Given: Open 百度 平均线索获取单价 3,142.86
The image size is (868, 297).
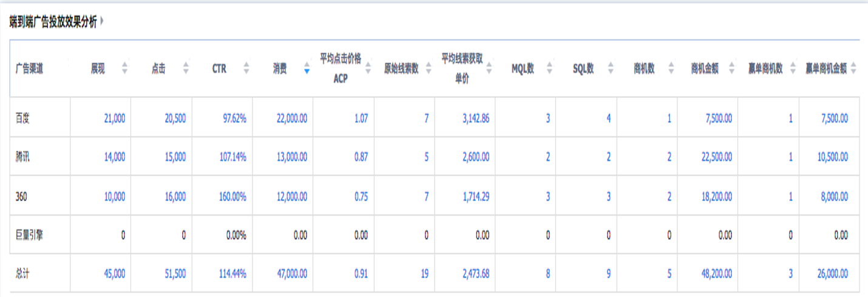Looking at the screenshot, I should click(x=476, y=118).
